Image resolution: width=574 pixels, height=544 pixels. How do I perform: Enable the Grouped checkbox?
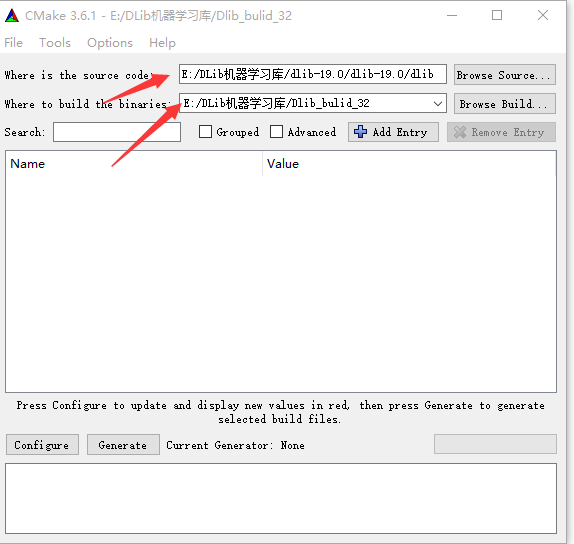[205, 132]
